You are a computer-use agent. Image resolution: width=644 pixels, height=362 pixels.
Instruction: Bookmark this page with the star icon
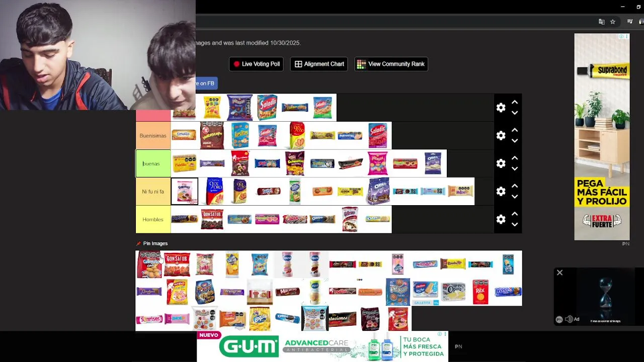coord(613,22)
